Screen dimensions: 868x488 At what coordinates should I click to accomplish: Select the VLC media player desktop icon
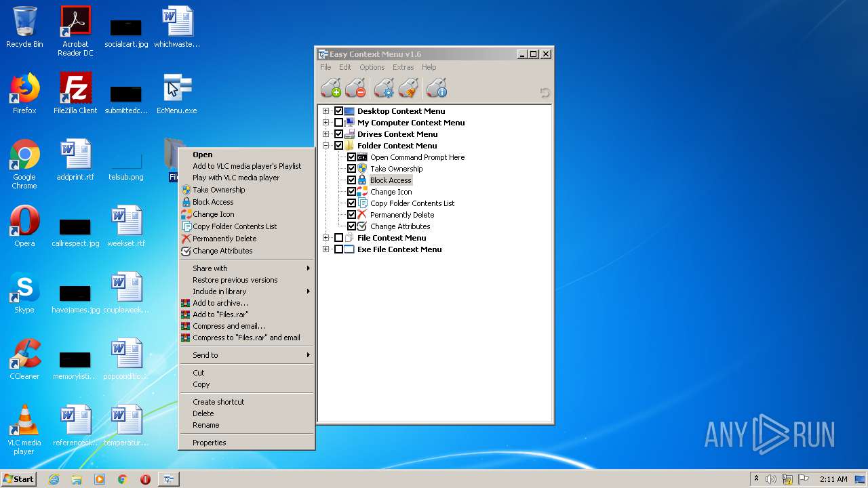coord(24,430)
